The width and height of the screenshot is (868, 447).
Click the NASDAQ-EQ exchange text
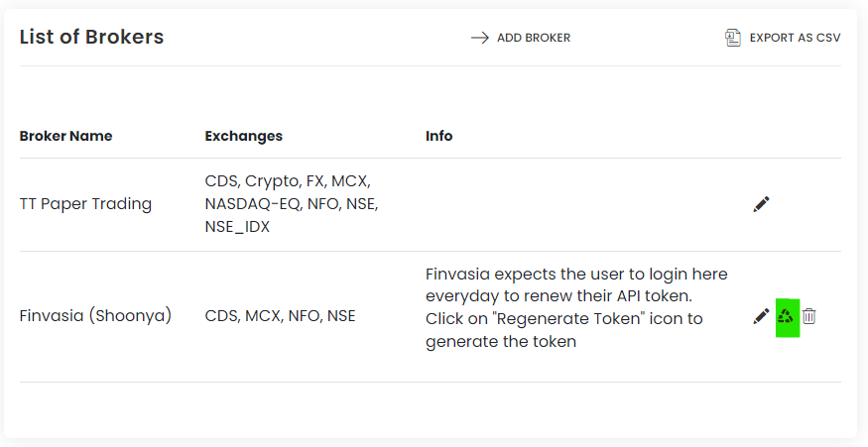click(x=254, y=204)
